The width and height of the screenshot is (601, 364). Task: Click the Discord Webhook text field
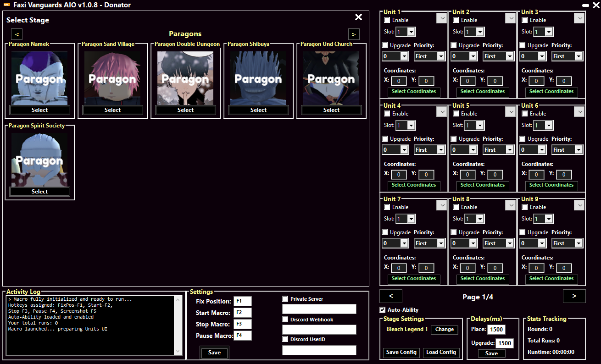(x=319, y=330)
